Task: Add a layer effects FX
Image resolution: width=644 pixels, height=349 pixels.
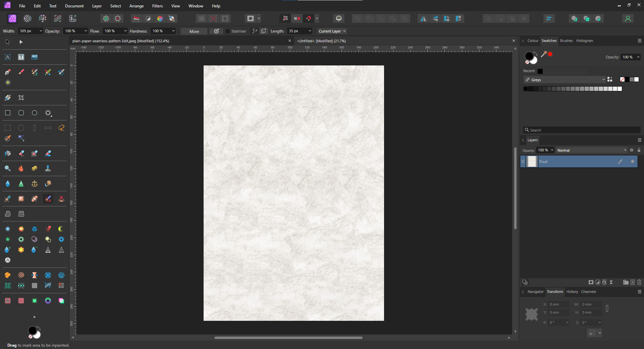Action: click(604, 282)
